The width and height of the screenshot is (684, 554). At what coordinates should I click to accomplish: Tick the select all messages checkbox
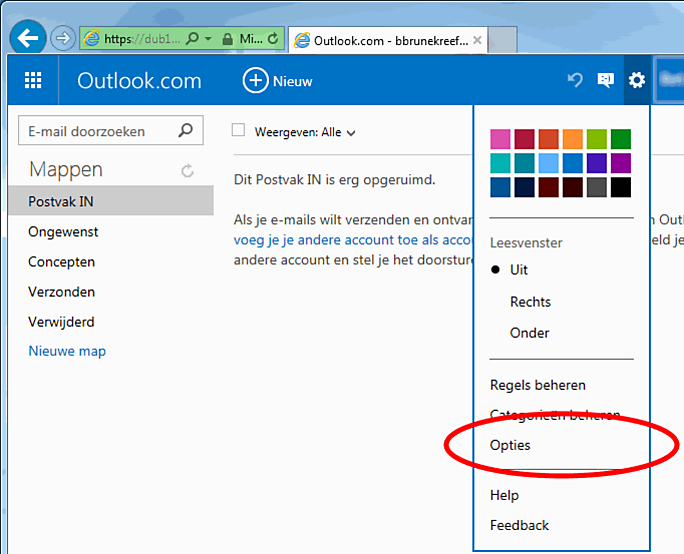coord(238,130)
